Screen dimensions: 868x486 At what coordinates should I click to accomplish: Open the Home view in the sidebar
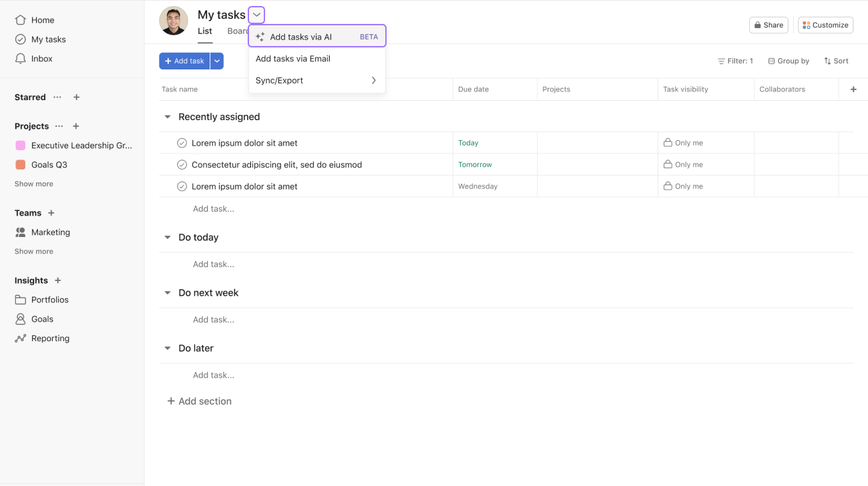pyautogui.click(x=41, y=20)
